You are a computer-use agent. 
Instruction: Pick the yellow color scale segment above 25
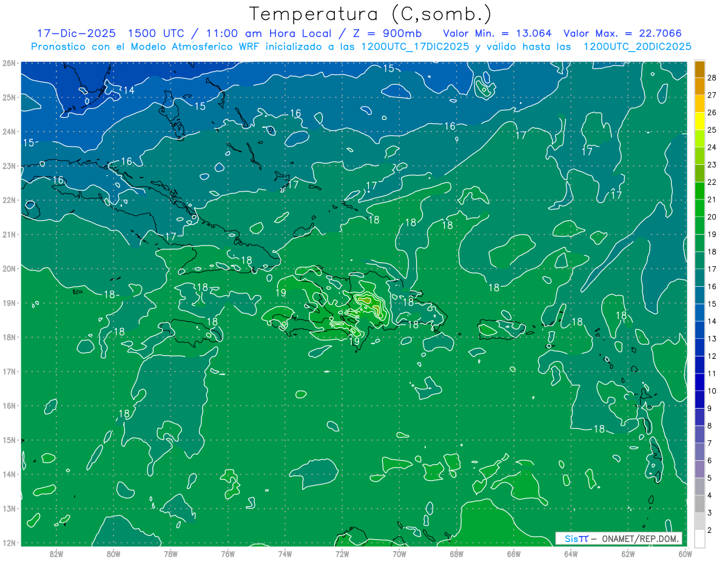[699, 121]
